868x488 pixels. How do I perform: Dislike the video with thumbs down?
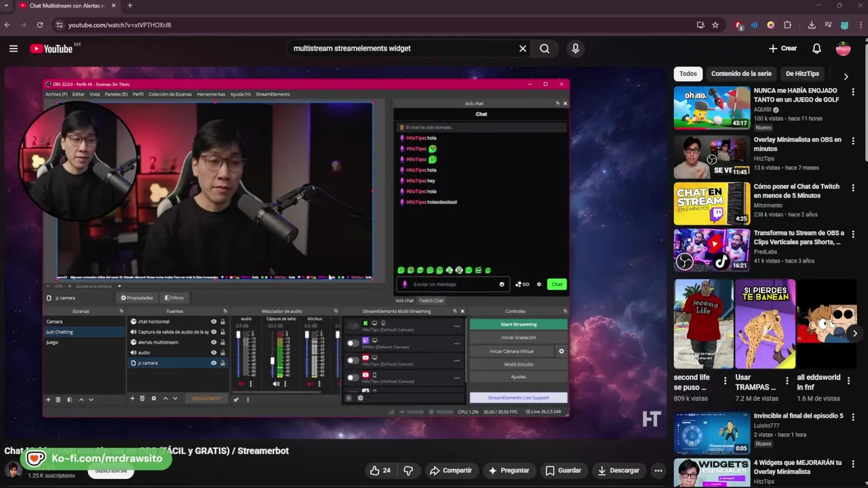pyautogui.click(x=408, y=470)
